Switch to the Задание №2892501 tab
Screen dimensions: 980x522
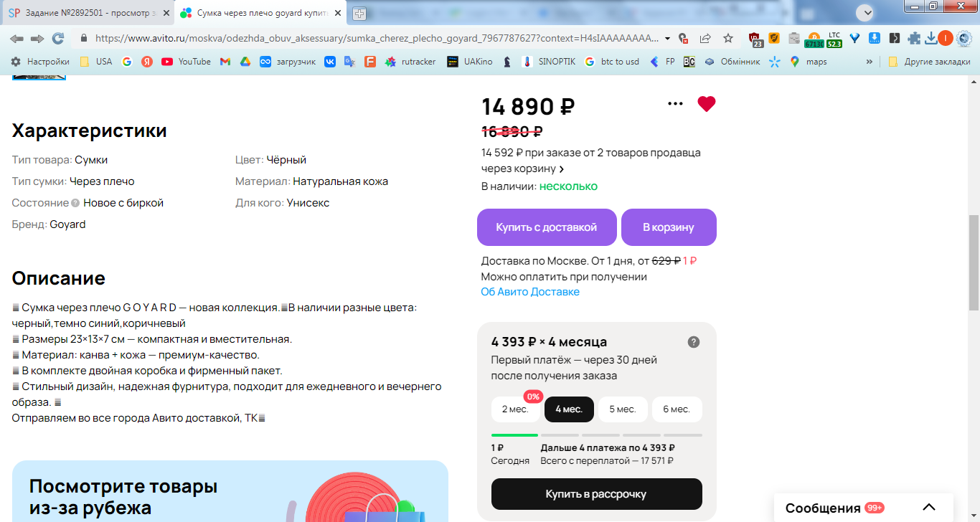point(86,14)
